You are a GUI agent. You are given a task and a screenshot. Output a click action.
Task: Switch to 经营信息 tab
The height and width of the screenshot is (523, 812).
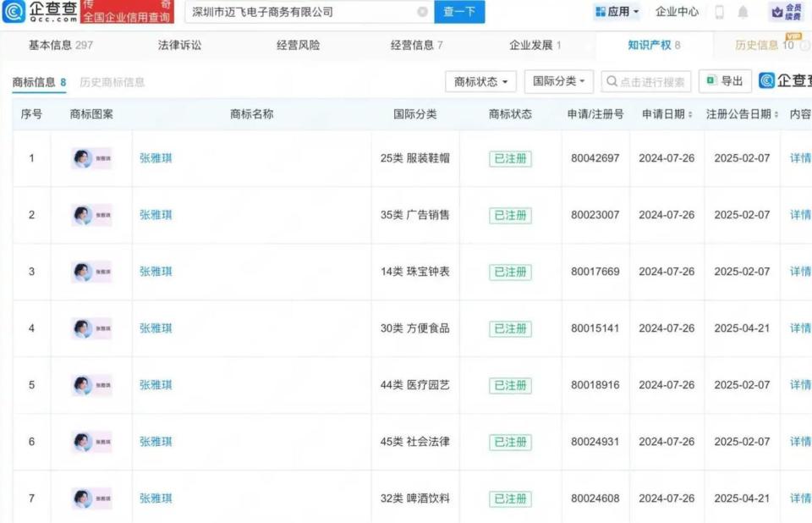416,45
